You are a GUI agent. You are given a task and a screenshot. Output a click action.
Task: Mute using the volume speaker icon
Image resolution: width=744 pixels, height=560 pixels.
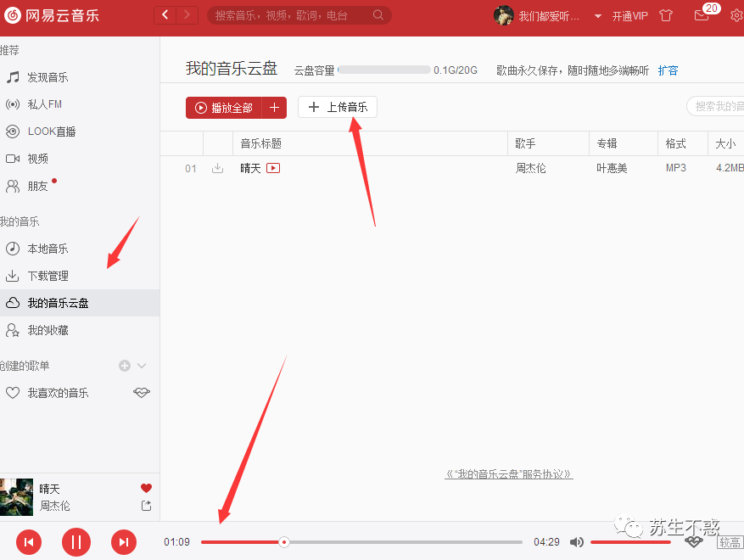coord(577,542)
